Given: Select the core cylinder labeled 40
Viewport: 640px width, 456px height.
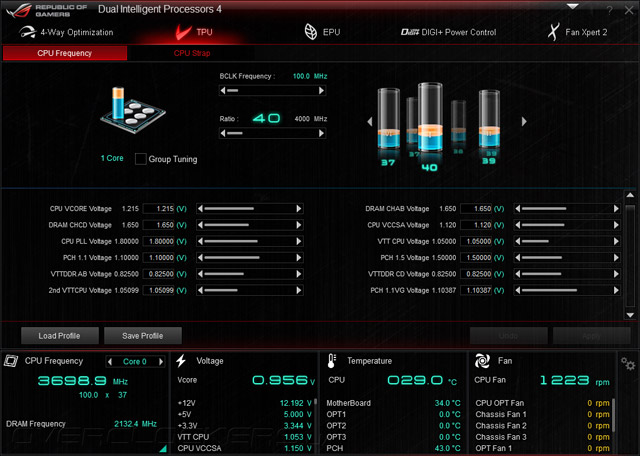Looking at the screenshot, I should click(430, 118).
